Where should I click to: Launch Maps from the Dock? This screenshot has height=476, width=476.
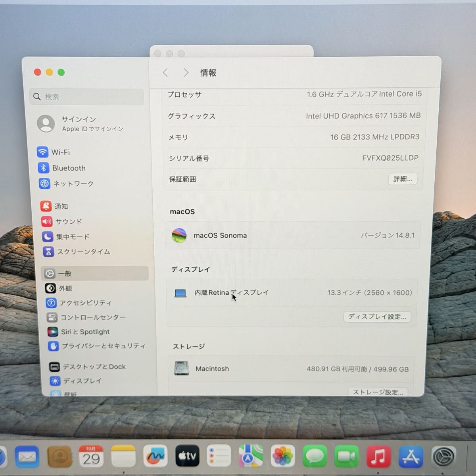tap(251, 456)
